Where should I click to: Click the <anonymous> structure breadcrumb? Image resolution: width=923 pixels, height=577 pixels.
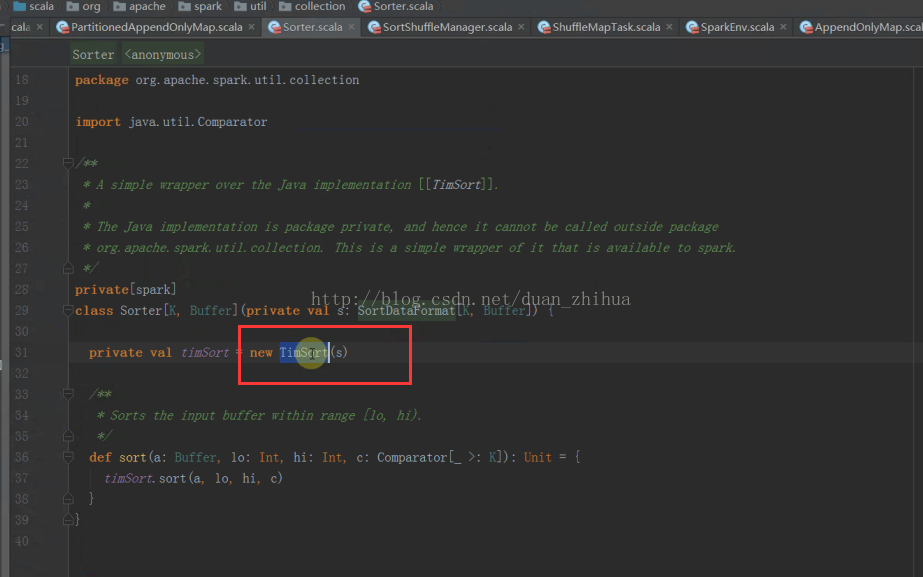coord(163,55)
